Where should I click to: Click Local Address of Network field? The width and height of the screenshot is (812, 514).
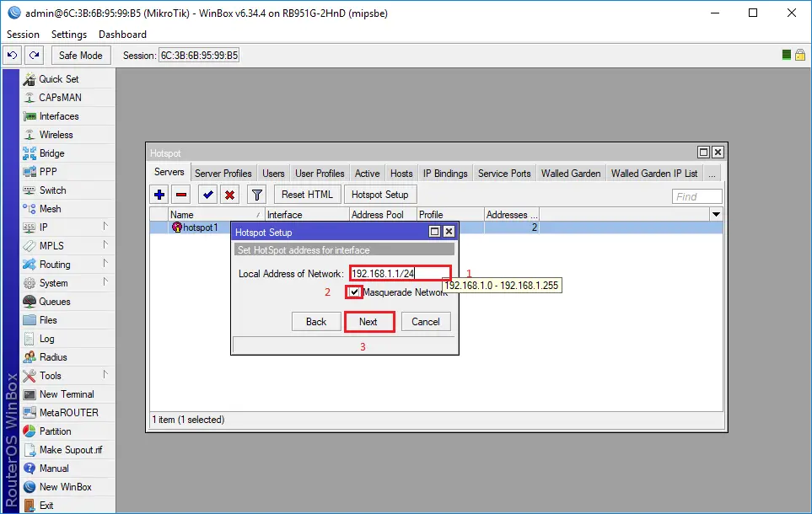pos(400,273)
